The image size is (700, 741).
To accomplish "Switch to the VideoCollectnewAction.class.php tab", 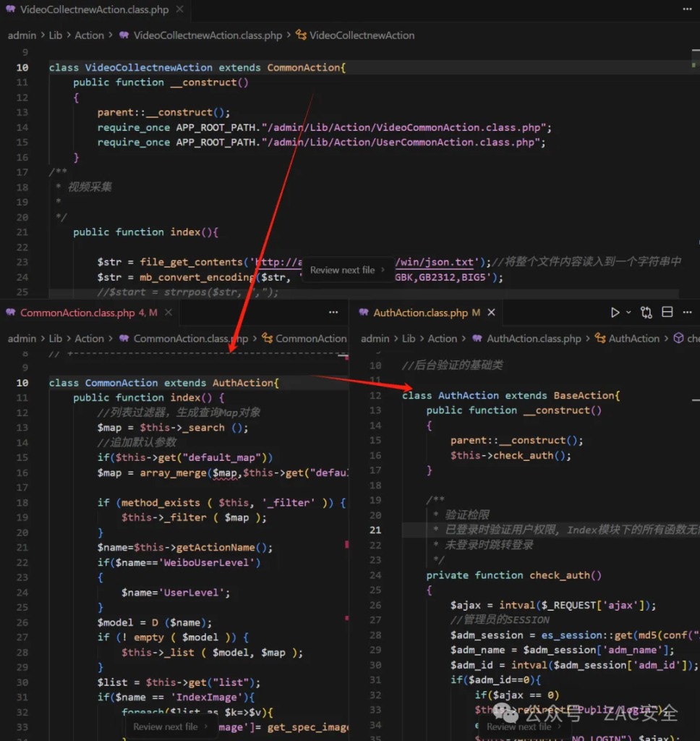I will coord(94,10).
